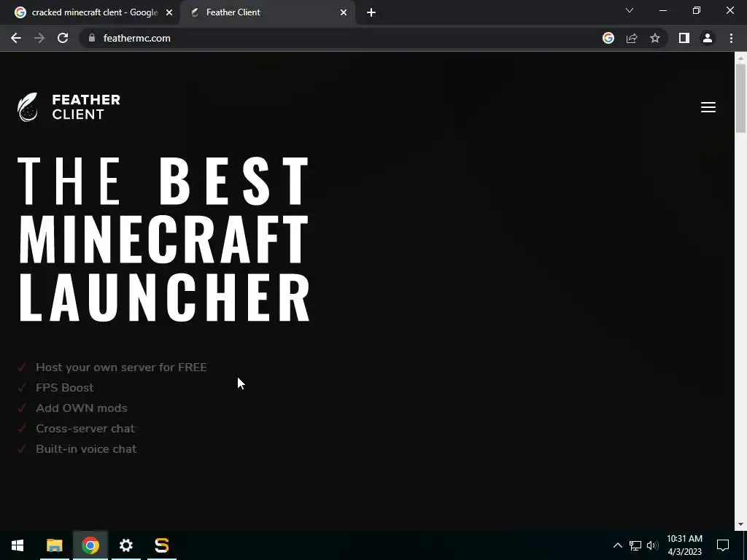Click the 'Add OWN mods' feature text

[x=82, y=408]
